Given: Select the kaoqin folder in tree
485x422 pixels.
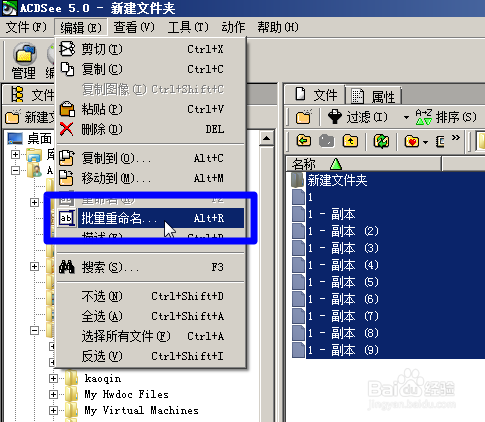Looking at the screenshot, I should click(103, 378).
